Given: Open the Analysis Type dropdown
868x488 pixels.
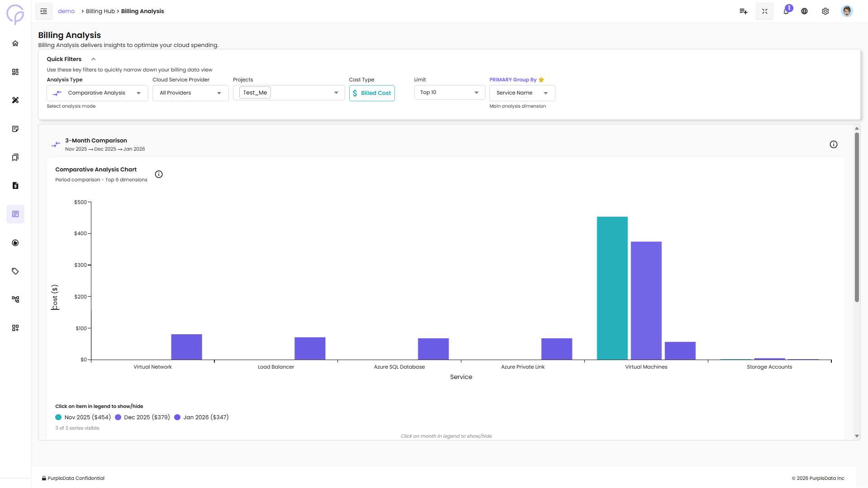Looking at the screenshot, I should click(x=97, y=93).
